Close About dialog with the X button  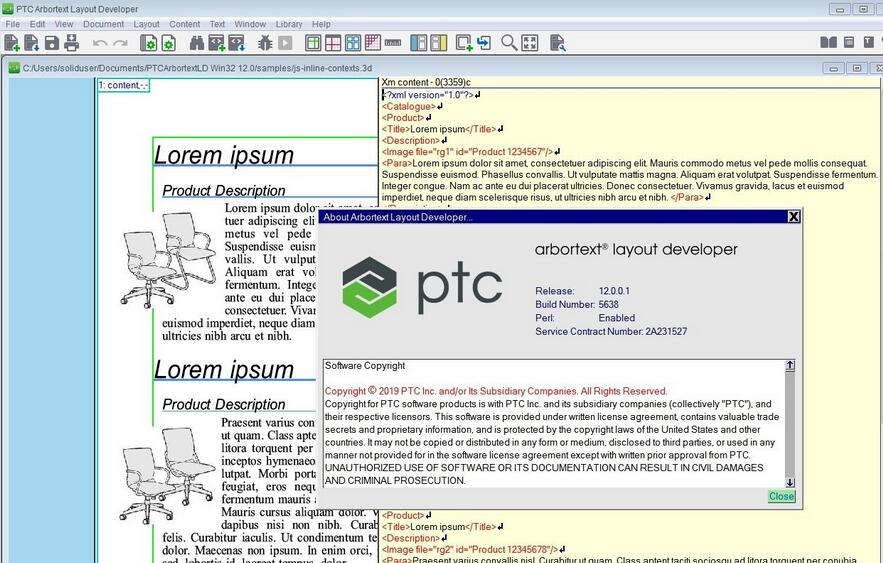click(x=793, y=217)
